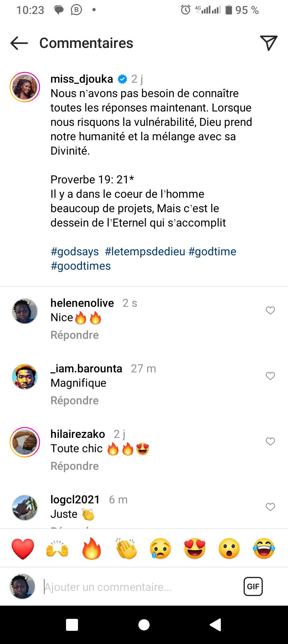The width and height of the screenshot is (288, 644).
Task: Focus the Ajouter un commentaire field
Action: coord(136,587)
